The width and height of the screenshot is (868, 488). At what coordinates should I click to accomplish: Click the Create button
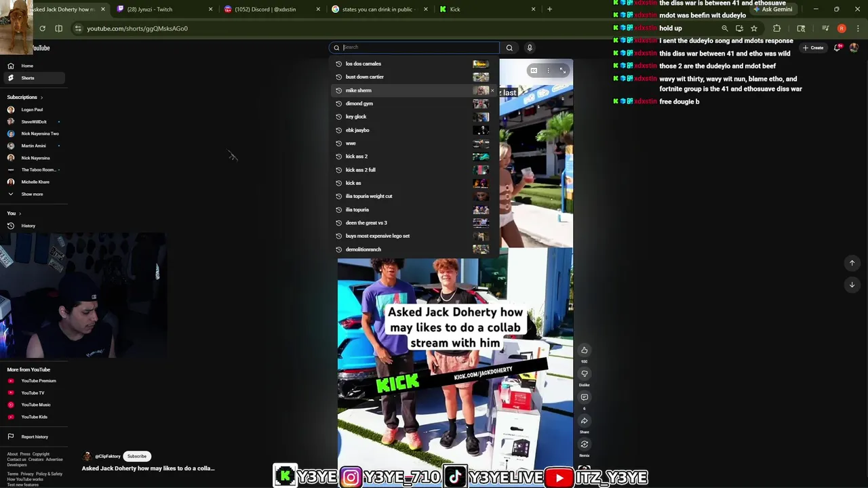pos(813,47)
